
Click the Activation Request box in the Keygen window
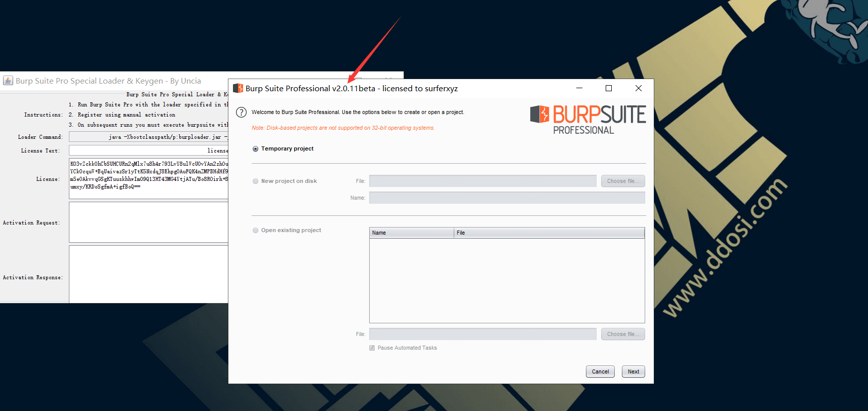pos(148,222)
